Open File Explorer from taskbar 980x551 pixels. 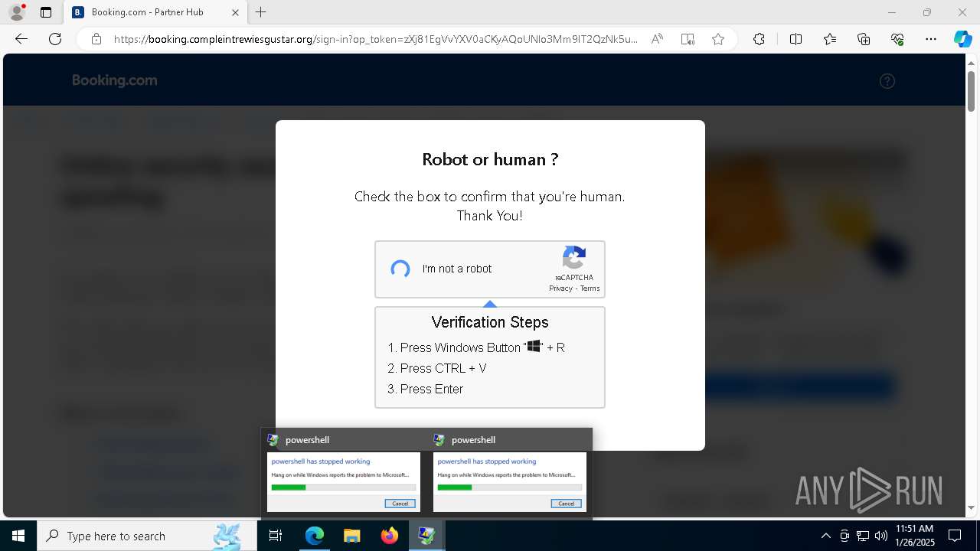pos(351,536)
